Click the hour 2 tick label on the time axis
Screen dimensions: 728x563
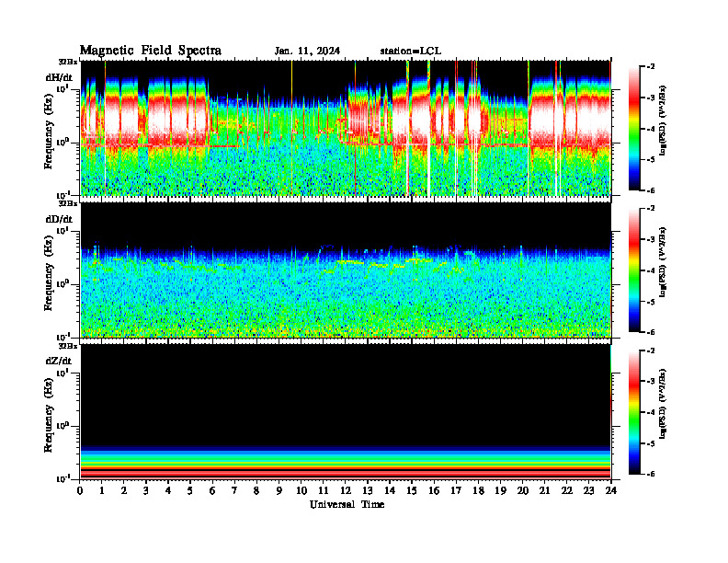click(124, 491)
